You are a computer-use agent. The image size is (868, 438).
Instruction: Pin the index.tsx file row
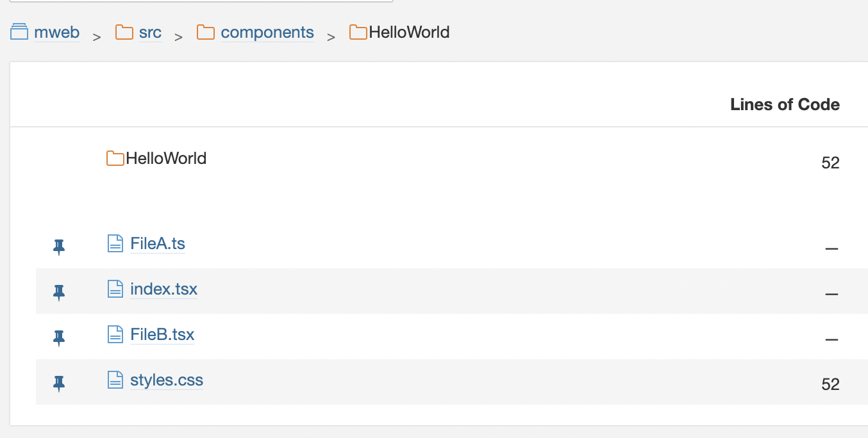(x=59, y=292)
